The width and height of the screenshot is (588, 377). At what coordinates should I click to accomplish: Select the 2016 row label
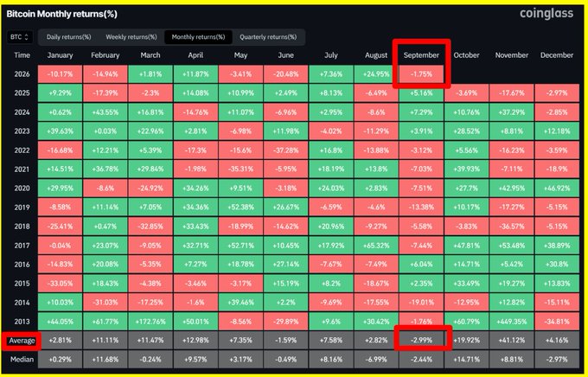point(22,265)
